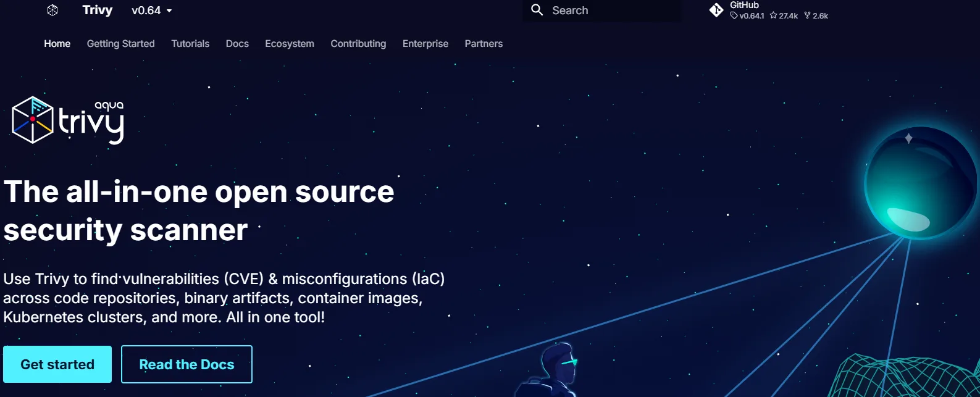Open the Getting Started tab
Image resolution: width=980 pixels, height=397 pixels.
(x=120, y=44)
